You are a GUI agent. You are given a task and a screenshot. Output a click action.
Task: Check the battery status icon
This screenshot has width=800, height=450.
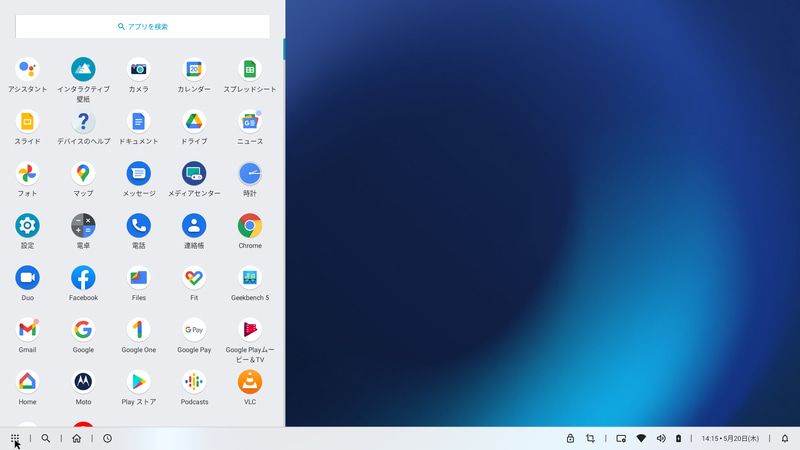pyautogui.click(x=679, y=438)
